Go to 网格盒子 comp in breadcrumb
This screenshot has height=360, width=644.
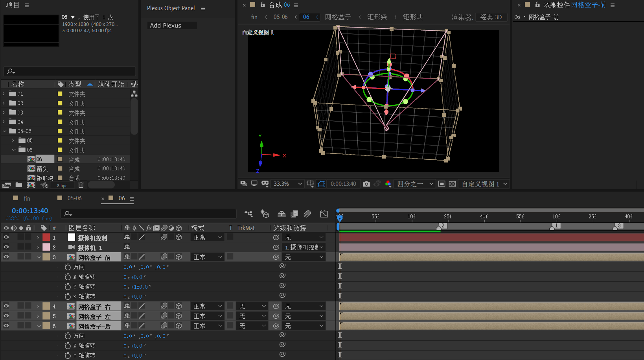(x=338, y=17)
